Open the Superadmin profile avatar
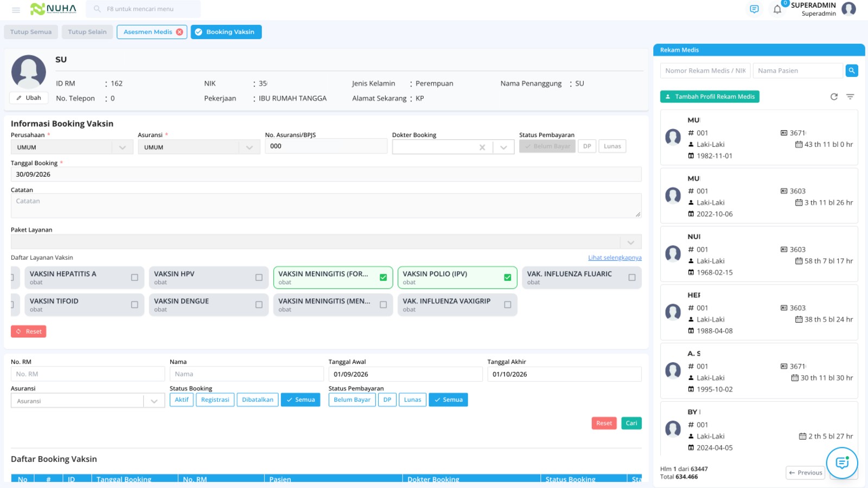The width and height of the screenshot is (868, 488). [849, 9]
